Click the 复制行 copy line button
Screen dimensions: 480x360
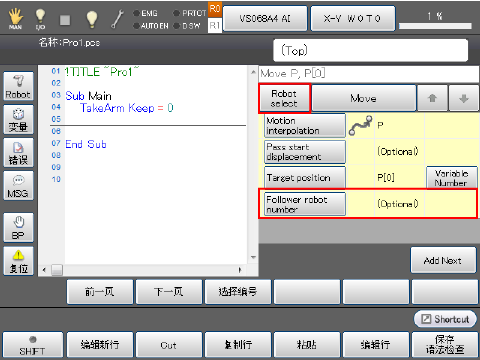click(x=238, y=345)
